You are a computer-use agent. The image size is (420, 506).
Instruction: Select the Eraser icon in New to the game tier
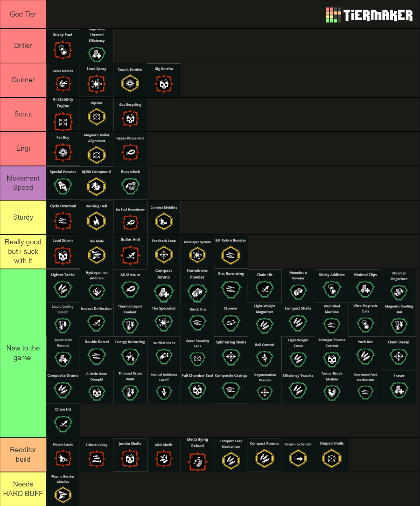(399, 391)
